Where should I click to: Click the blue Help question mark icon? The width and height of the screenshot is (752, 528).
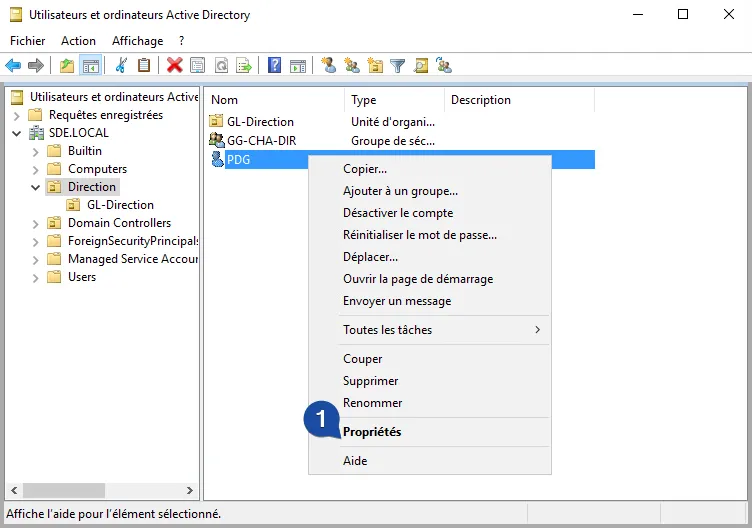tap(274, 66)
